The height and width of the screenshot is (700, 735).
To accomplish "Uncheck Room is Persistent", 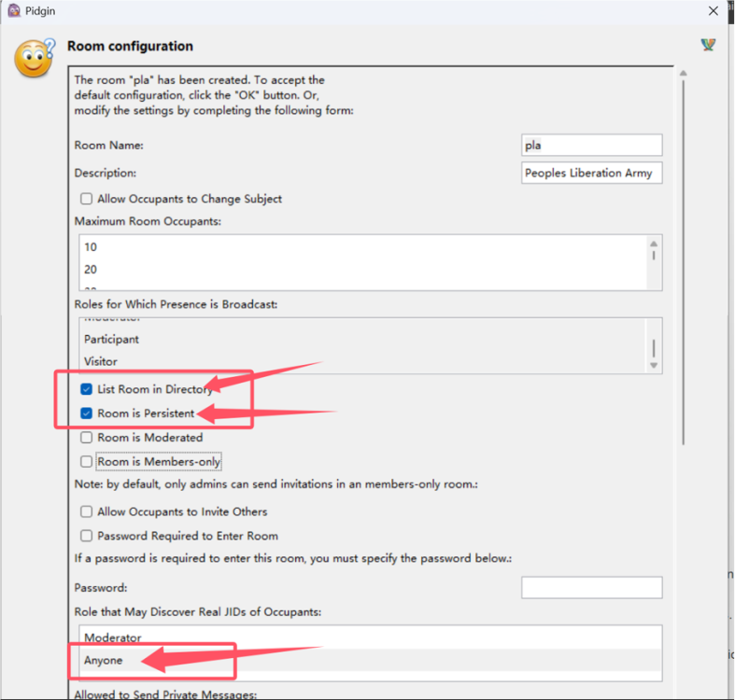I will click(x=87, y=413).
